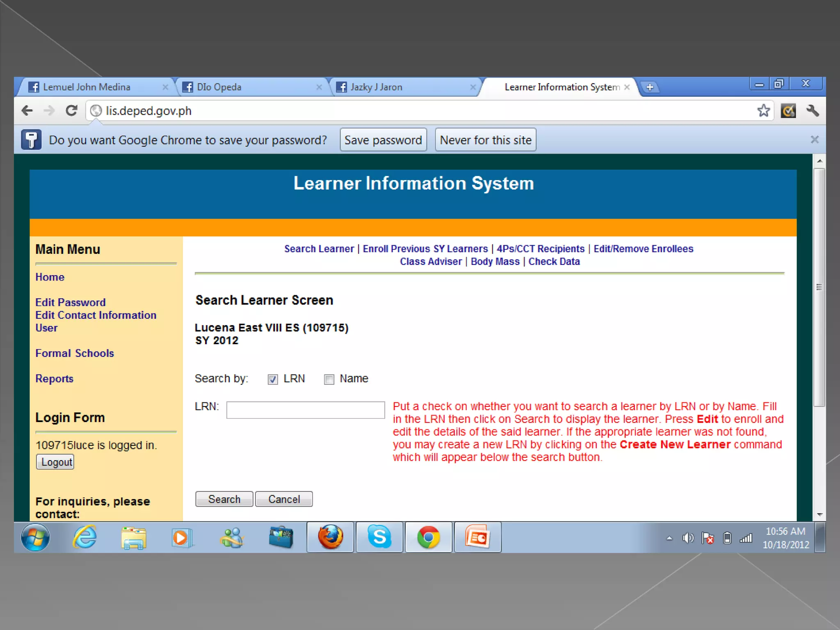
Task: Launch Internet Explorer from the taskbar
Action: pos(84,537)
